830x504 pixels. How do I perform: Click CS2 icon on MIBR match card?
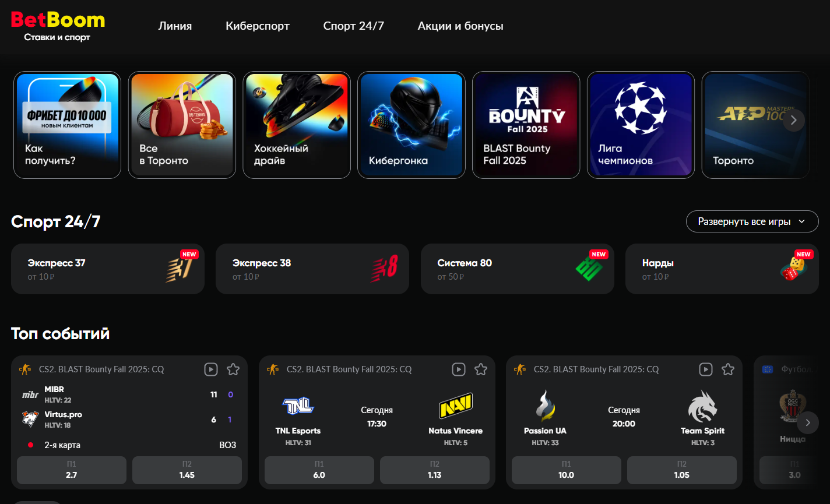(x=25, y=369)
